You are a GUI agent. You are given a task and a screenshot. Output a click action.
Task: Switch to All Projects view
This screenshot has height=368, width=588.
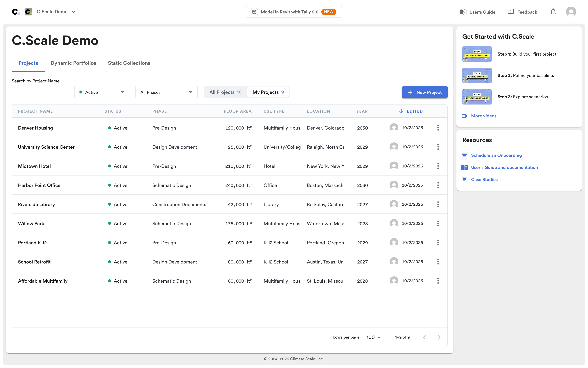tap(225, 92)
